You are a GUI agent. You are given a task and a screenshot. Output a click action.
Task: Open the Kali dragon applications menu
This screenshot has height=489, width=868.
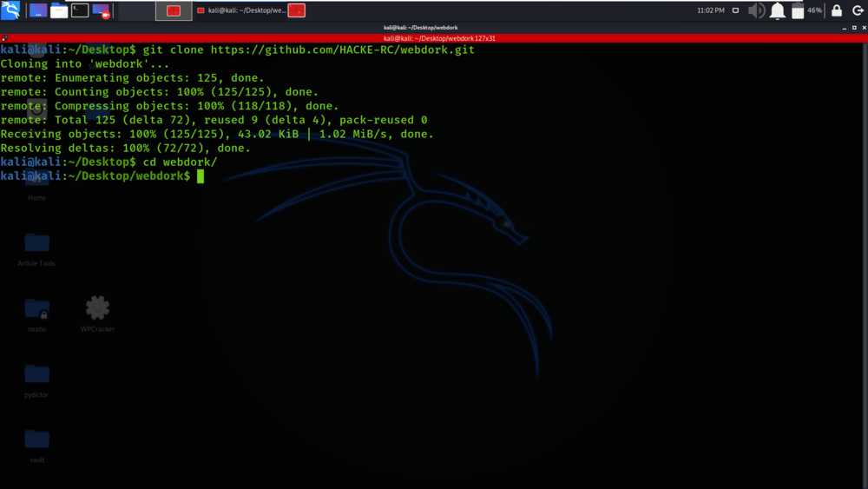pyautogui.click(x=10, y=10)
